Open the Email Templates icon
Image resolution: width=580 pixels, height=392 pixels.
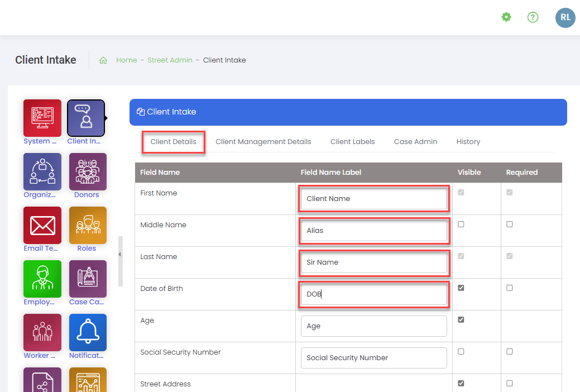click(x=42, y=225)
